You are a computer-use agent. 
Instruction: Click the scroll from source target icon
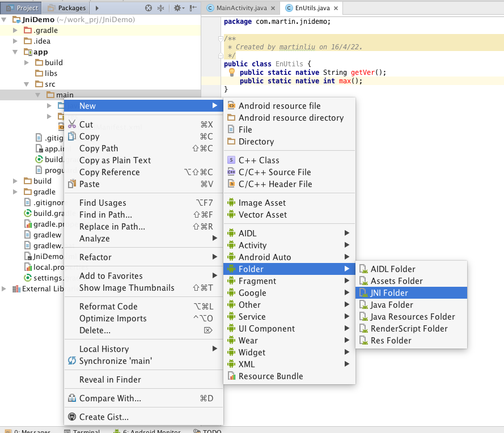point(149,8)
